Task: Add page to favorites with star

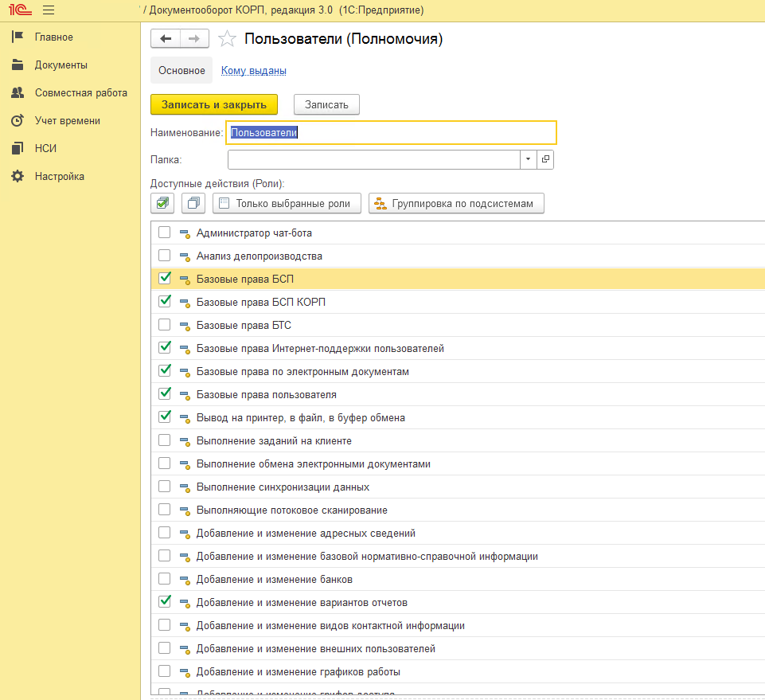Action: coord(227,38)
